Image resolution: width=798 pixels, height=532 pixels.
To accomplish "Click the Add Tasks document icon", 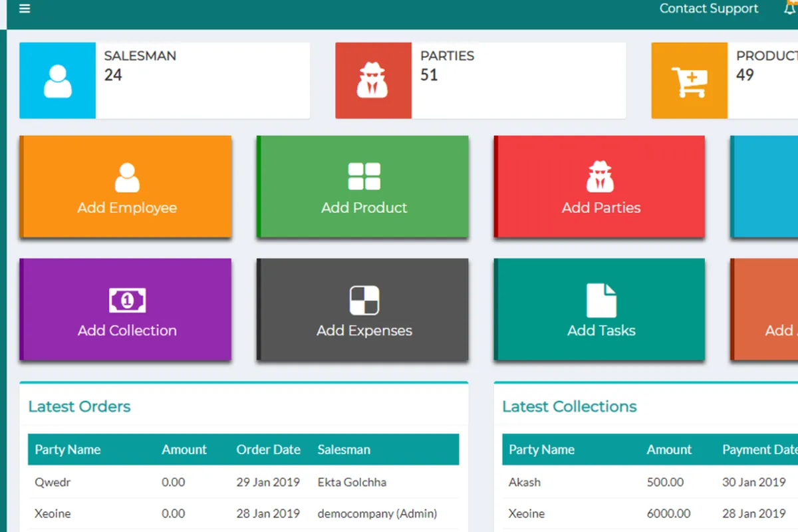I will [601, 301].
